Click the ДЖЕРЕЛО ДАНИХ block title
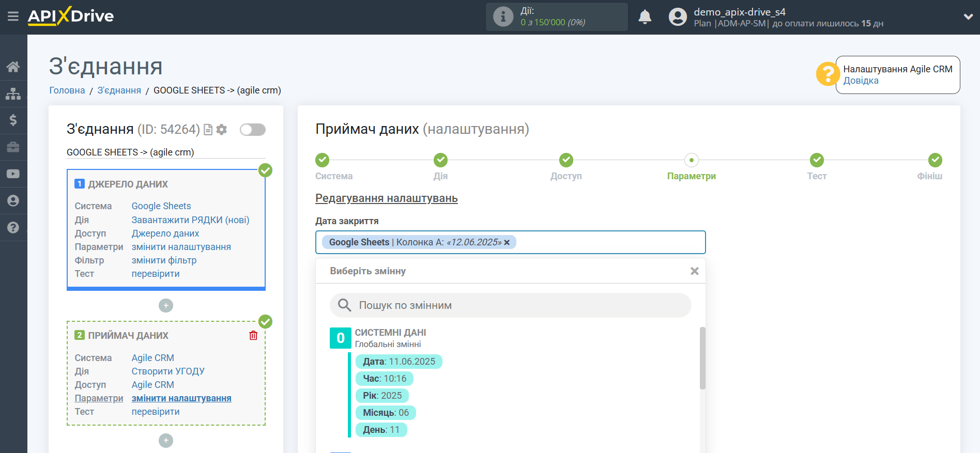 tap(128, 184)
